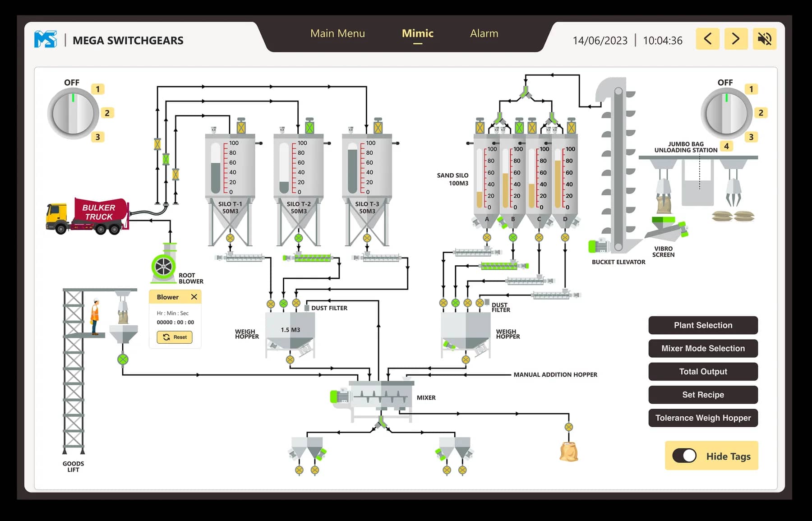Open Mixer Mode Selection

tap(703, 348)
